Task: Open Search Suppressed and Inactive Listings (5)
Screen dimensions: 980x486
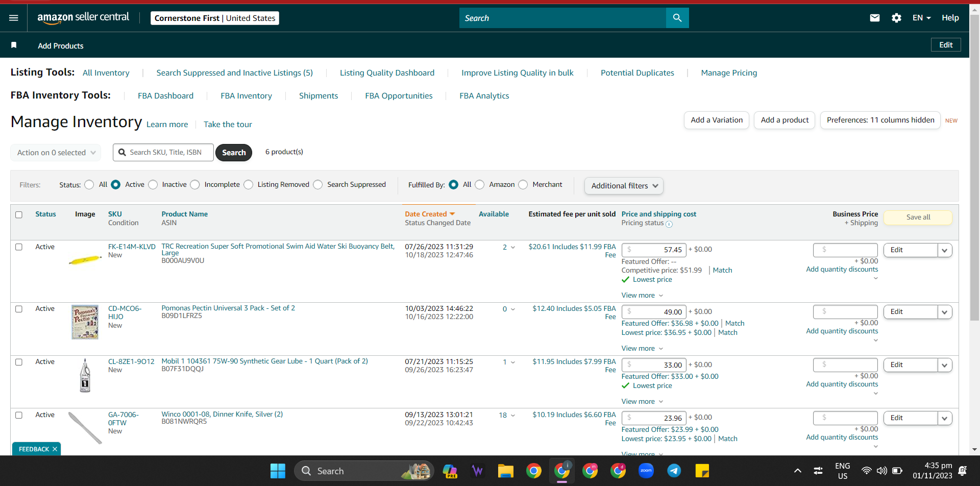Action: pos(235,73)
